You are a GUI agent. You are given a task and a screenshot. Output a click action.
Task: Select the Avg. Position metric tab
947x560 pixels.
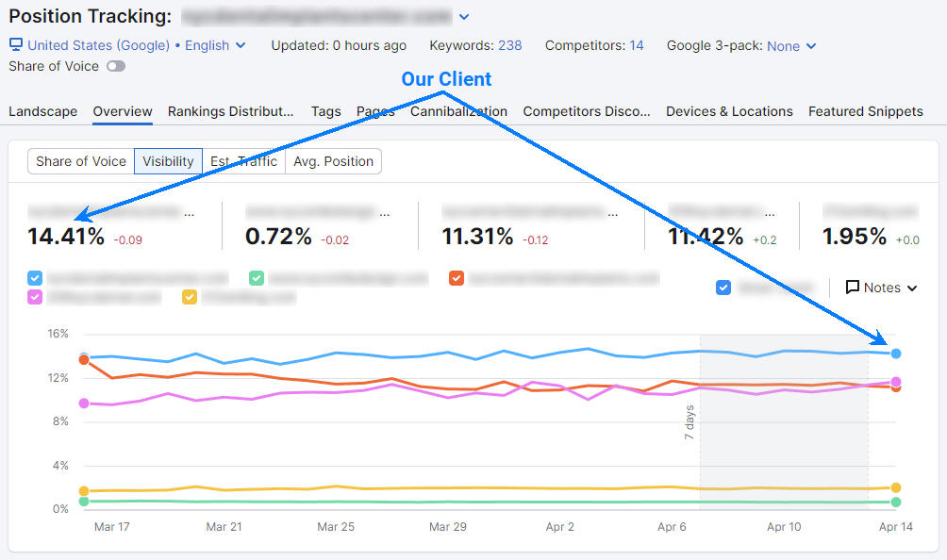click(x=333, y=161)
